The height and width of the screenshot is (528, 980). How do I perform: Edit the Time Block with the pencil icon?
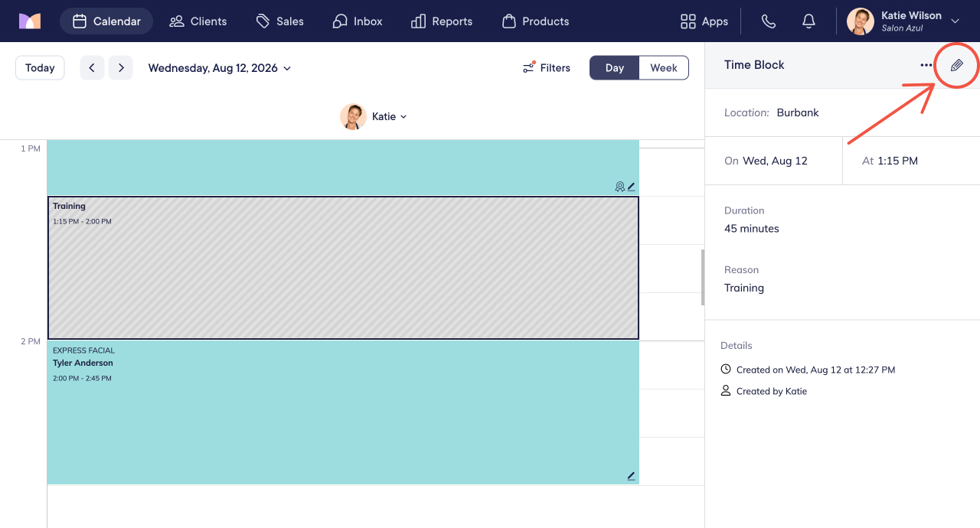[x=957, y=65]
